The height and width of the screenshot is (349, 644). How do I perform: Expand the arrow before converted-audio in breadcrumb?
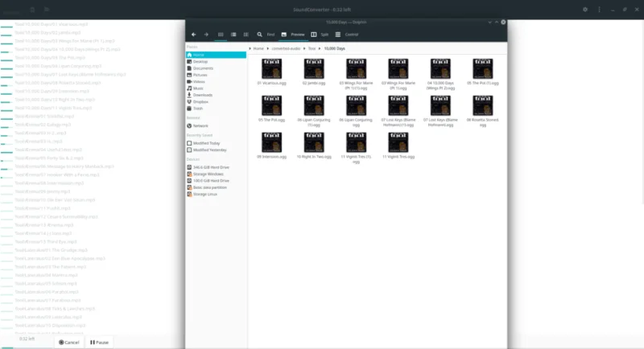(268, 48)
